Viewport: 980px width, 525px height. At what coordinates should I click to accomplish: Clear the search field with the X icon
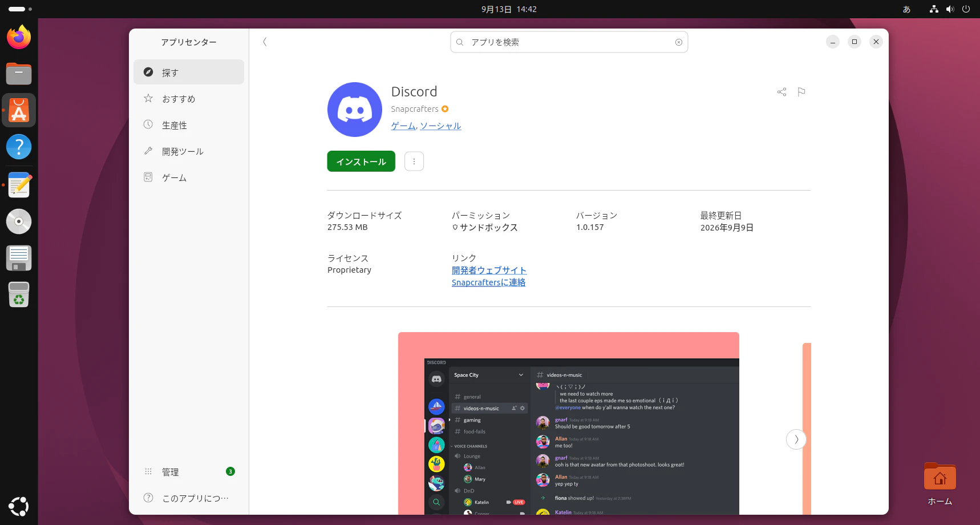pos(679,42)
